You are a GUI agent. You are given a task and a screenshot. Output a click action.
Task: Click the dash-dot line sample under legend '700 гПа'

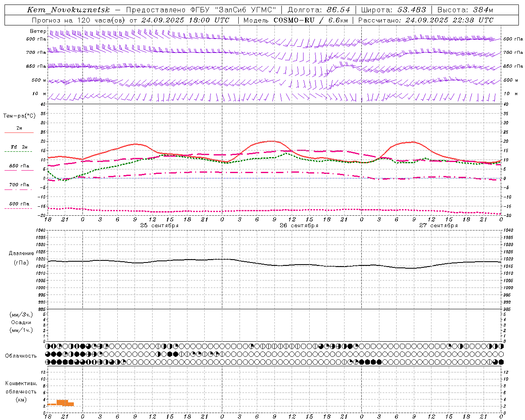coord(18,189)
